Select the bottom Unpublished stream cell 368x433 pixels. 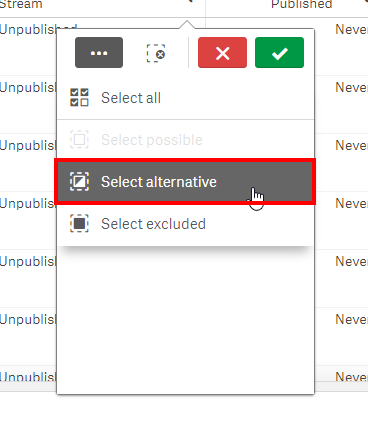[x=28, y=376]
